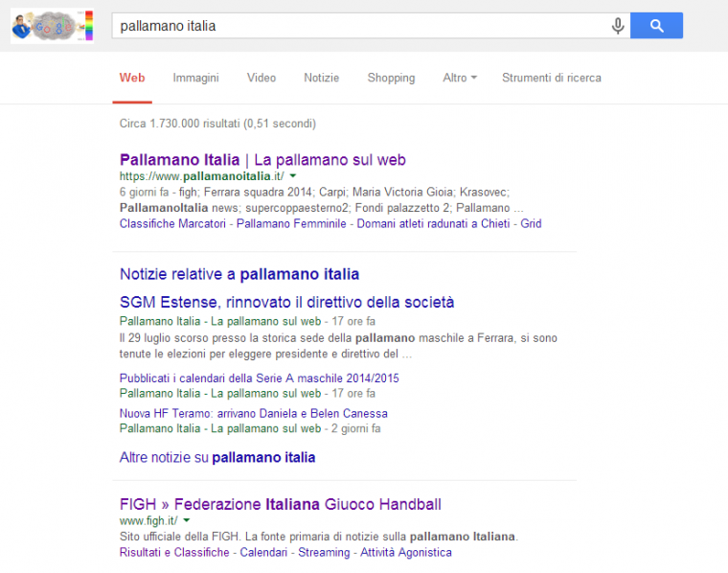728x573 pixels.
Task: Open the Grid sitelink
Action: click(x=531, y=224)
